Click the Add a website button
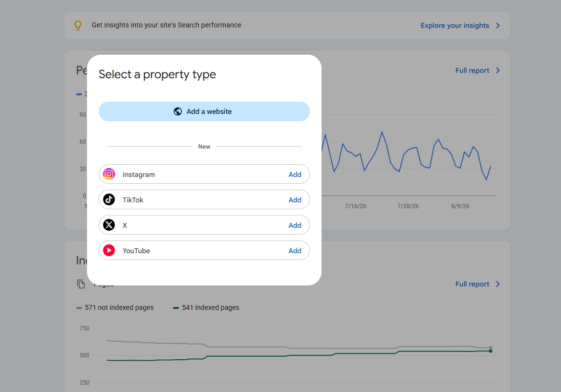The image size is (561, 392). 204,111
